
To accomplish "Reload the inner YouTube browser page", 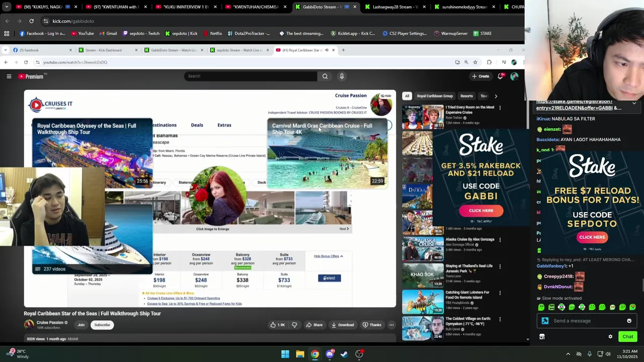I will (26, 62).
